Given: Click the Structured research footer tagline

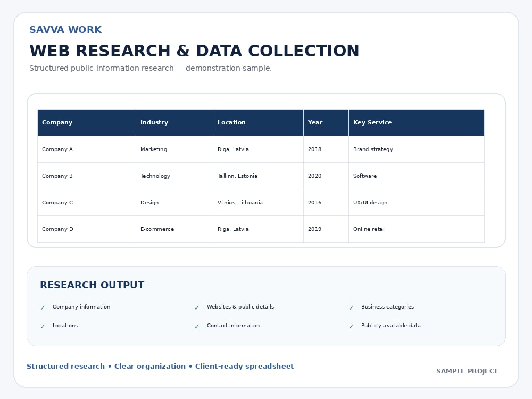Looking at the screenshot, I should coord(160,367).
